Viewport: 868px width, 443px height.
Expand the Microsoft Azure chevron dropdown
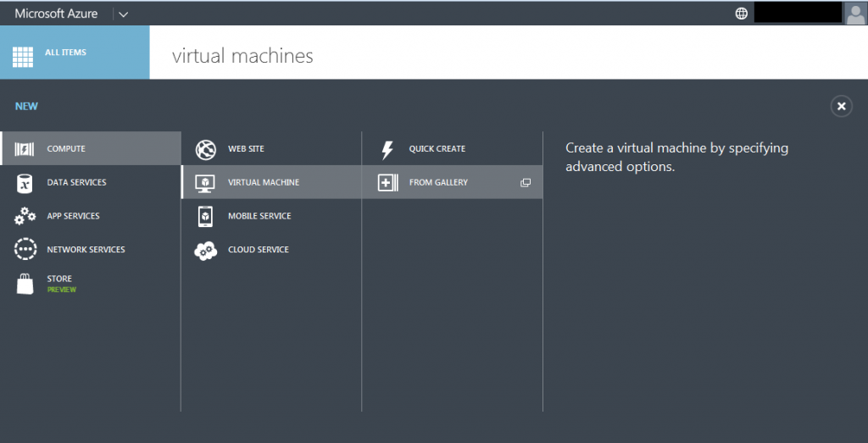124,14
